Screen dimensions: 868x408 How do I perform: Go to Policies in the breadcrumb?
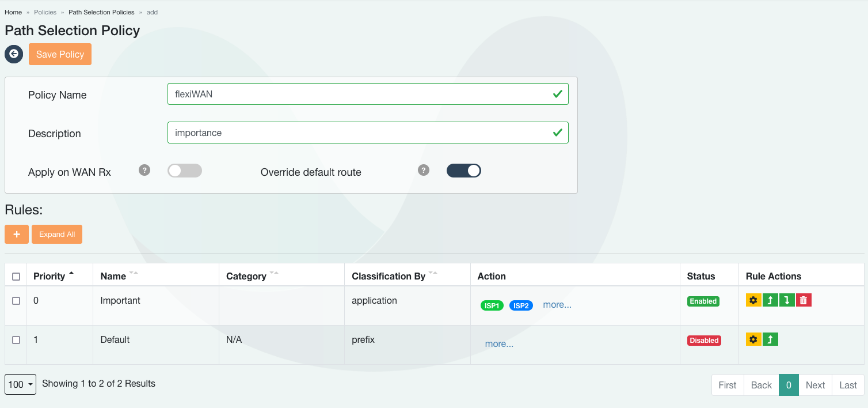tap(45, 12)
